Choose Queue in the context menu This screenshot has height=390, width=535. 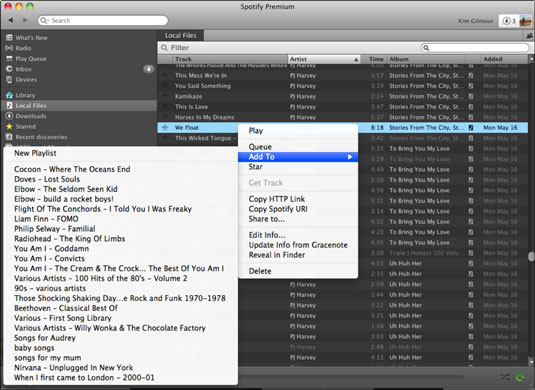point(298,147)
